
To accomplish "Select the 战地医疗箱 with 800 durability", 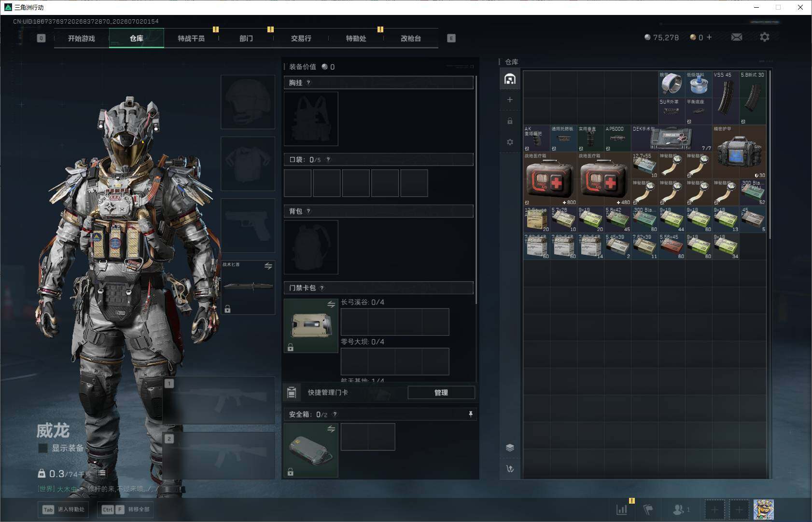I will [550, 179].
